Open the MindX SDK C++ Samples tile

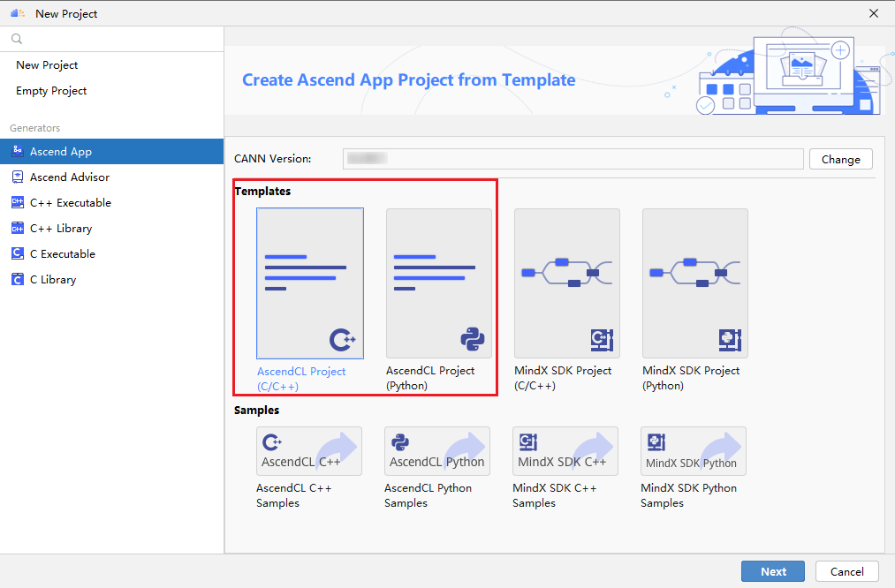point(565,451)
